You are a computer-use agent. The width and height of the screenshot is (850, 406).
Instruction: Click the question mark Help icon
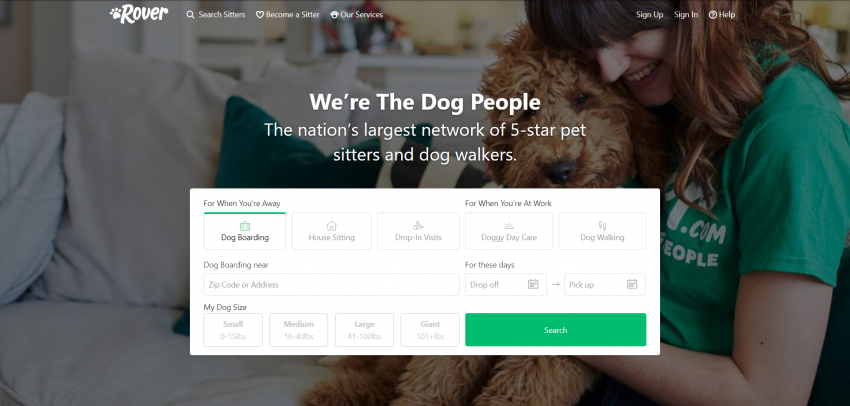(x=713, y=15)
